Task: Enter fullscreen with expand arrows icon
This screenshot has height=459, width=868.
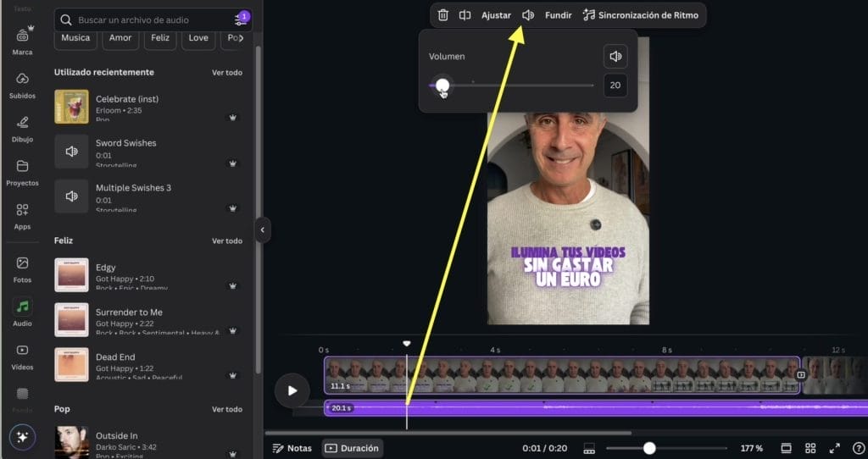Action: click(x=834, y=448)
